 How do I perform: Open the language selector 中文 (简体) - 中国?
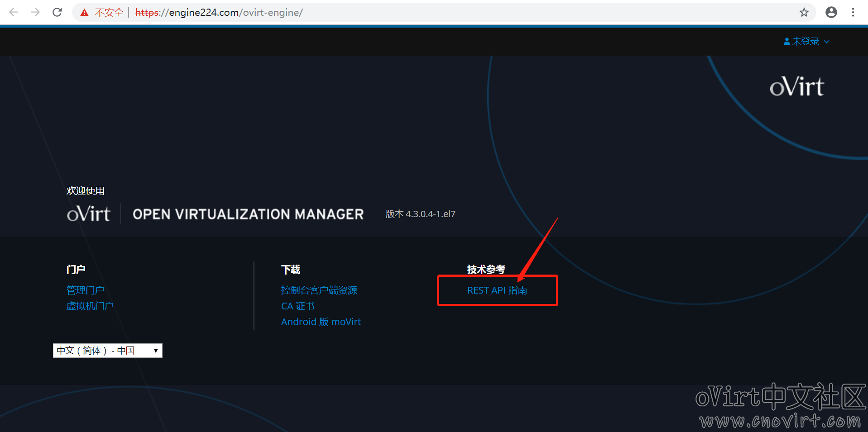[x=108, y=351]
